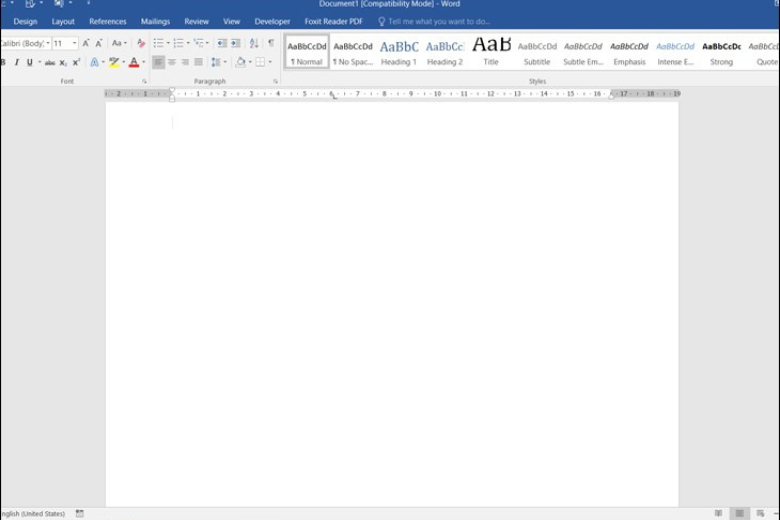
Task: Open the font name dropdown
Action: [x=48, y=43]
